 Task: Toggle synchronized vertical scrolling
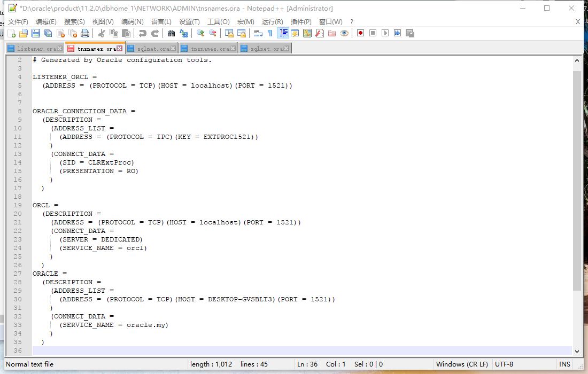point(229,33)
